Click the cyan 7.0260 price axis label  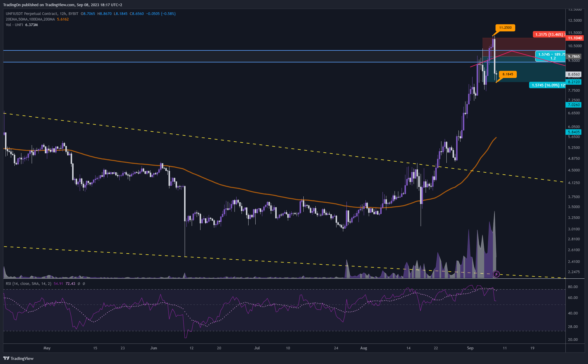574,105
